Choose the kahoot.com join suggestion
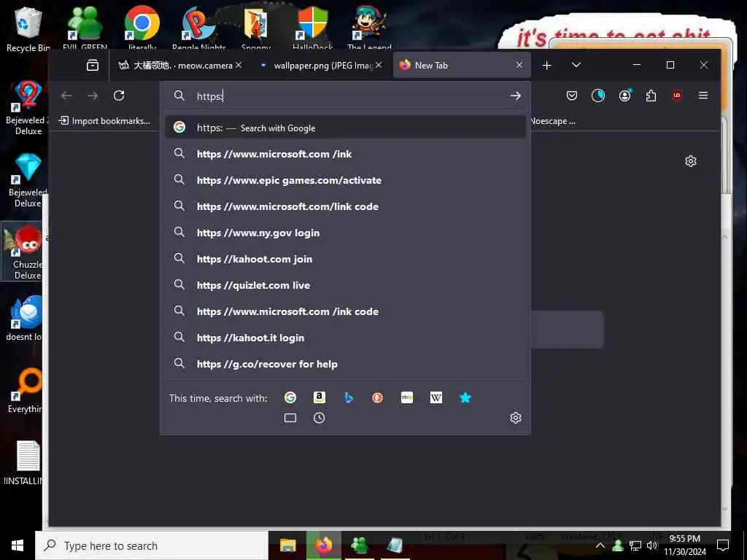 pos(345,259)
